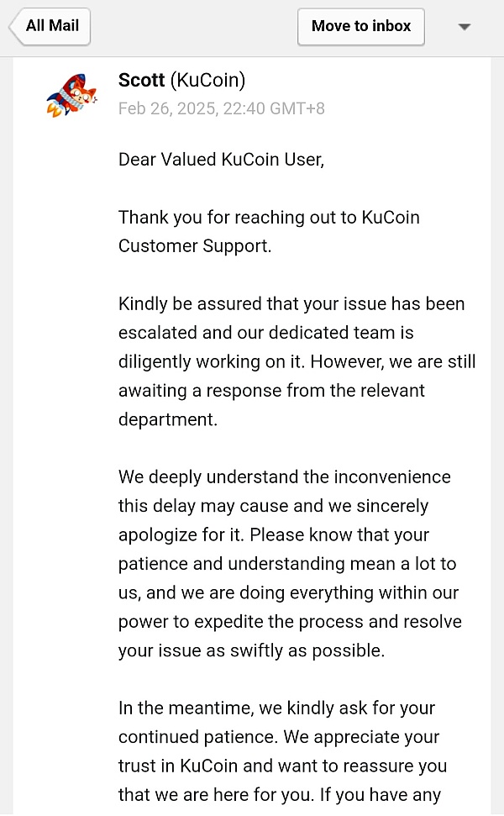Click the 'apologize for it' line
The height and width of the screenshot is (816, 504).
[x=274, y=535]
